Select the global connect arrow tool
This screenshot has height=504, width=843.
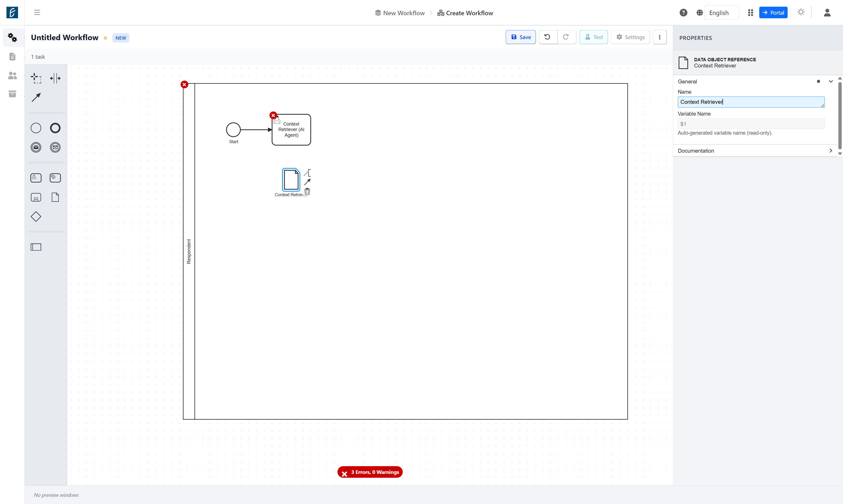pos(36,98)
